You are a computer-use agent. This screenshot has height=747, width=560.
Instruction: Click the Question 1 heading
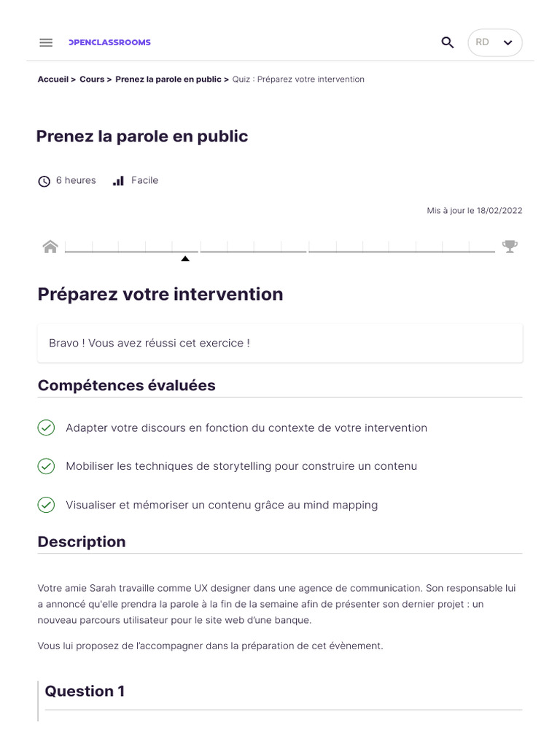(x=85, y=691)
